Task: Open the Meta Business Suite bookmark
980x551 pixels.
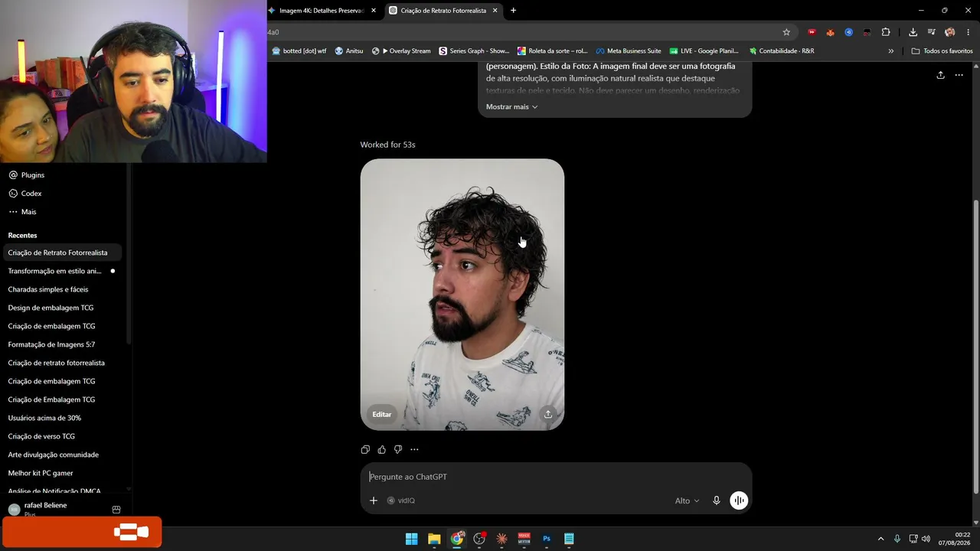Action: (x=629, y=51)
